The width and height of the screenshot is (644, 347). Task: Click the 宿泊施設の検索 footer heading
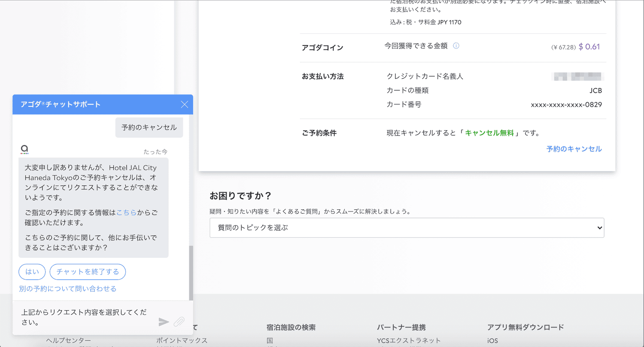(x=291, y=327)
